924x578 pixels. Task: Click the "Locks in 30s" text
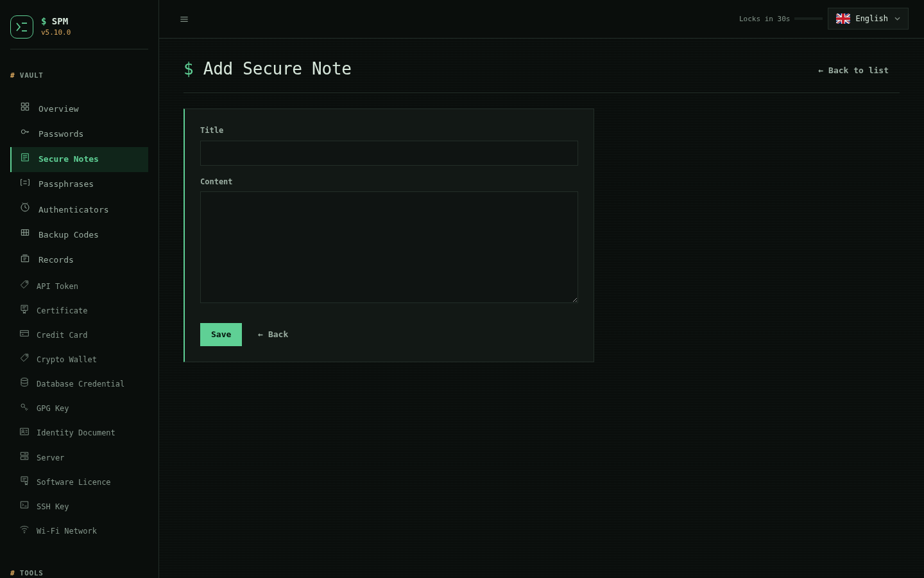click(x=764, y=19)
